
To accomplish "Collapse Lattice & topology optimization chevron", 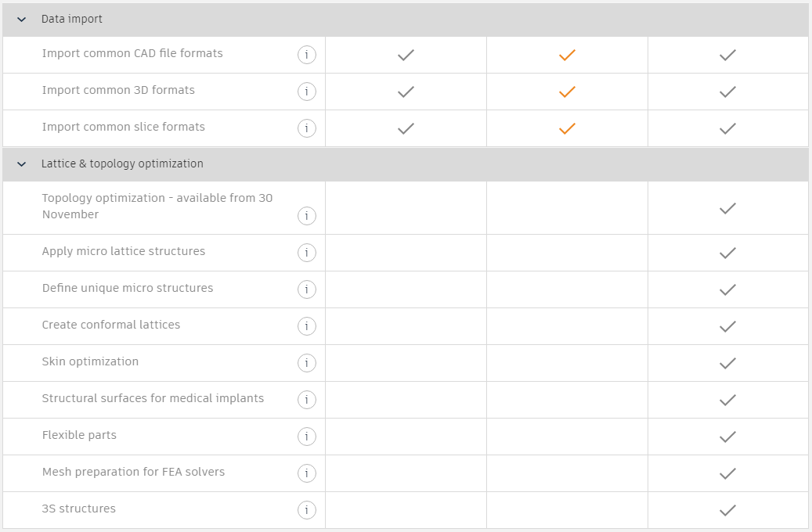I will point(21,164).
